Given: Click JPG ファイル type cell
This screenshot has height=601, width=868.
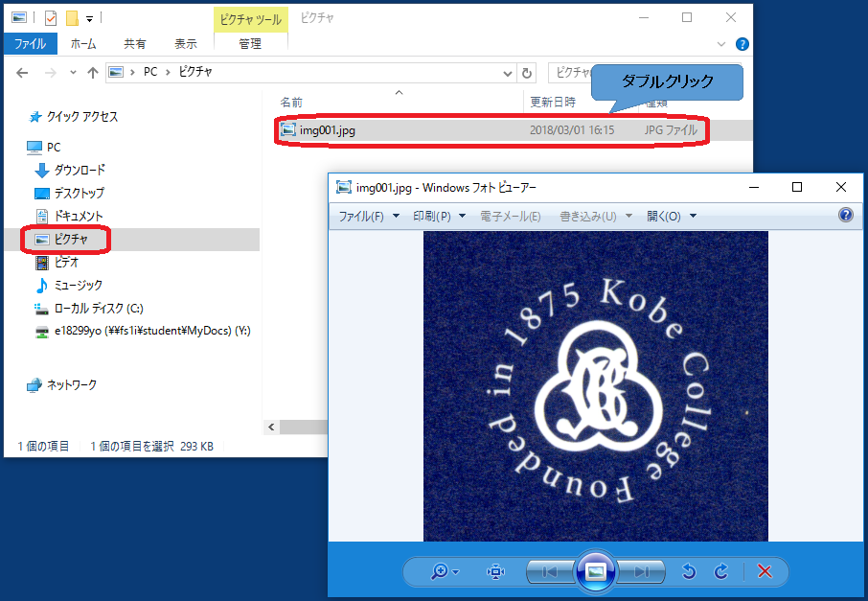Looking at the screenshot, I should coord(671,130).
